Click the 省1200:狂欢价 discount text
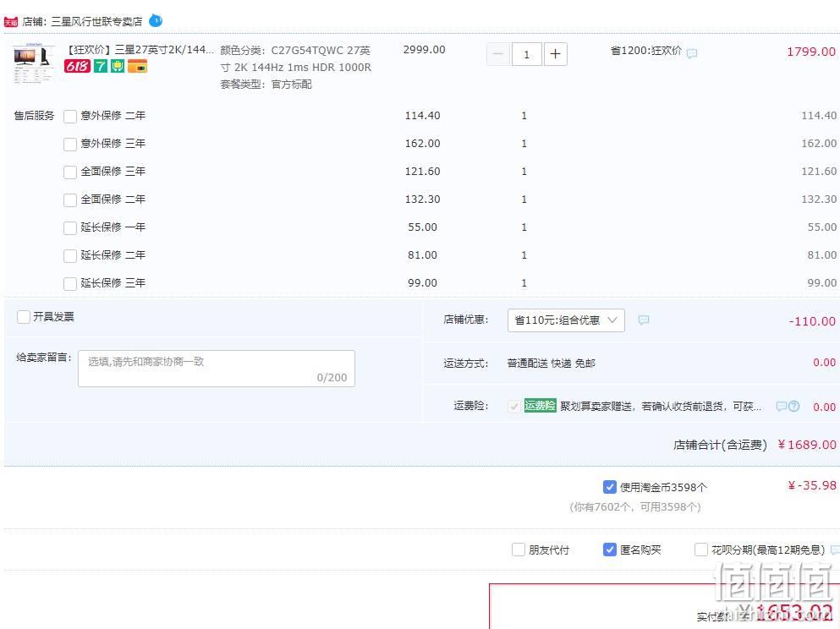 [x=646, y=51]
